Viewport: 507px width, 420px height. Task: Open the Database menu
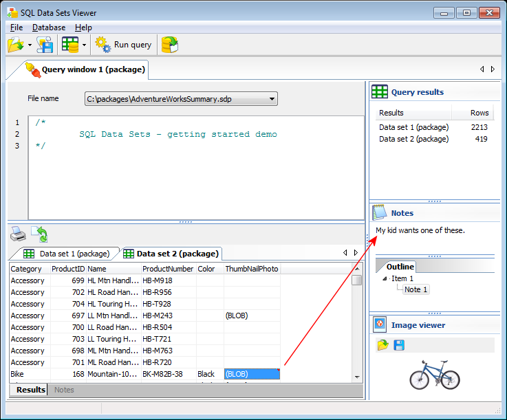[49, 27]
